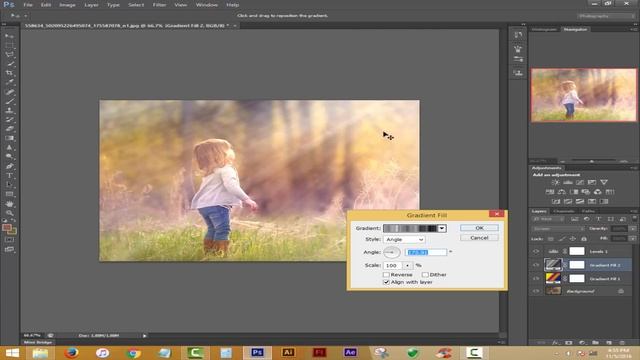Click the Angle value input field

[426, 252]
